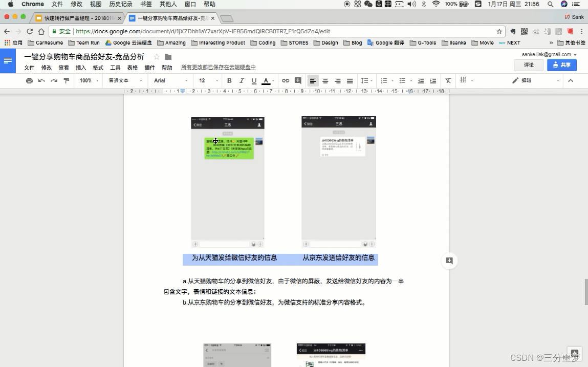Undo the last edit
Screen dimensions: 588x367
[x=41, y=80]
